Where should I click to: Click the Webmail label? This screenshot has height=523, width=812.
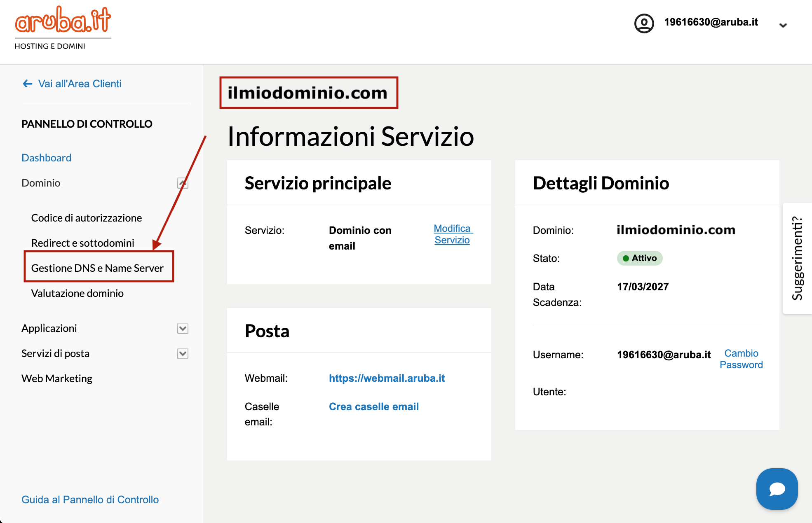point(266,378)
